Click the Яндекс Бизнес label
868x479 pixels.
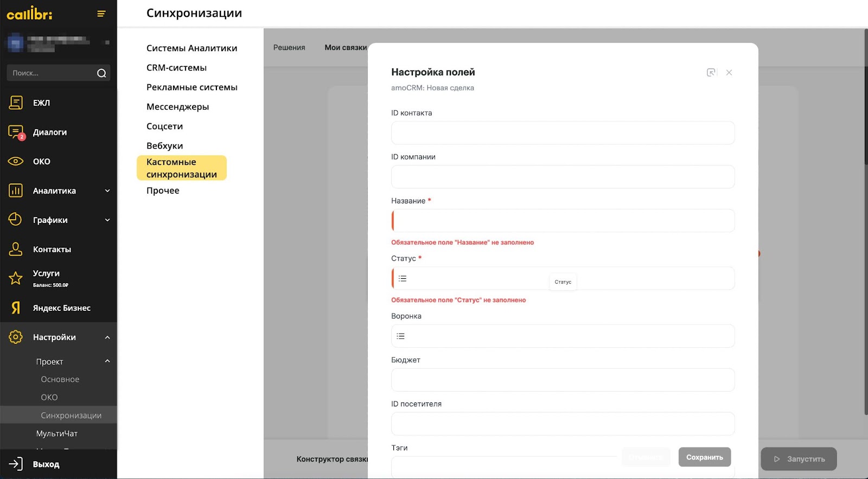(62, 308)
